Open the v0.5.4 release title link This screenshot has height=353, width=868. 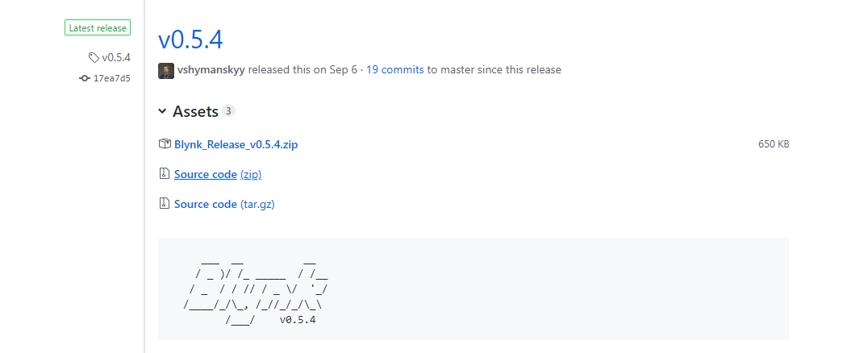(x=190, y=39)
